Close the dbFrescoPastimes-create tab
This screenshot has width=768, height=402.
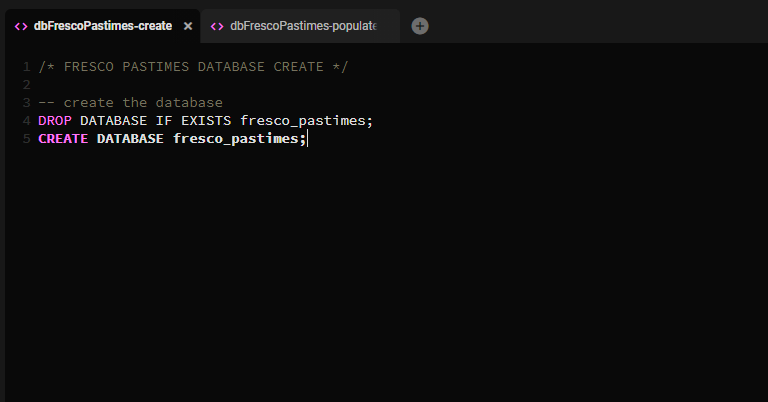pyautogui.click(x=188, y=26)
